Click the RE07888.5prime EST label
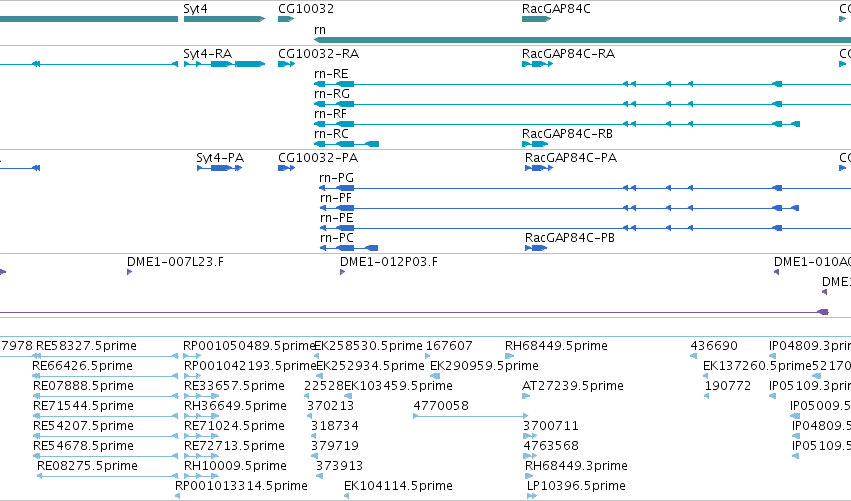Viewport: 851px width, 501px height. click(84, 386)
